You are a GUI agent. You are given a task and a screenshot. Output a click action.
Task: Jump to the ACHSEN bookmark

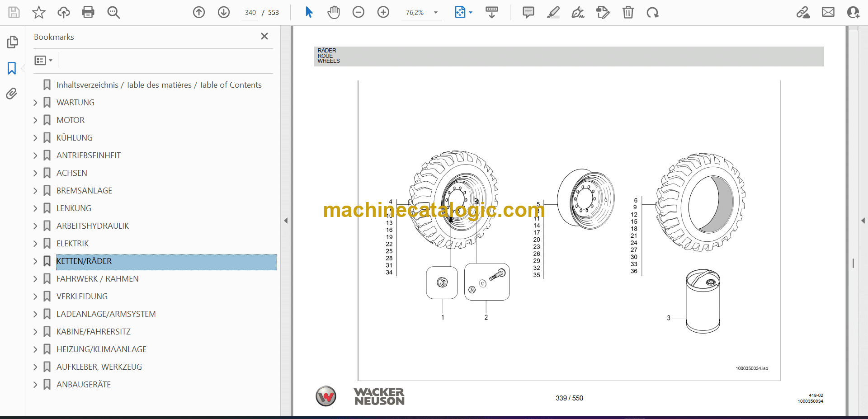[72, 173]
